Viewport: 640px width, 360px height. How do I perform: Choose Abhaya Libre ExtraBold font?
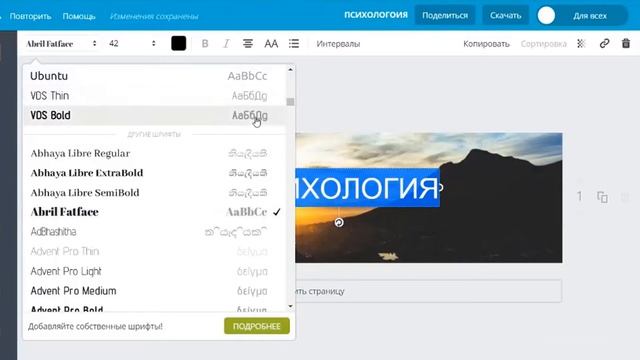(154, 173)
